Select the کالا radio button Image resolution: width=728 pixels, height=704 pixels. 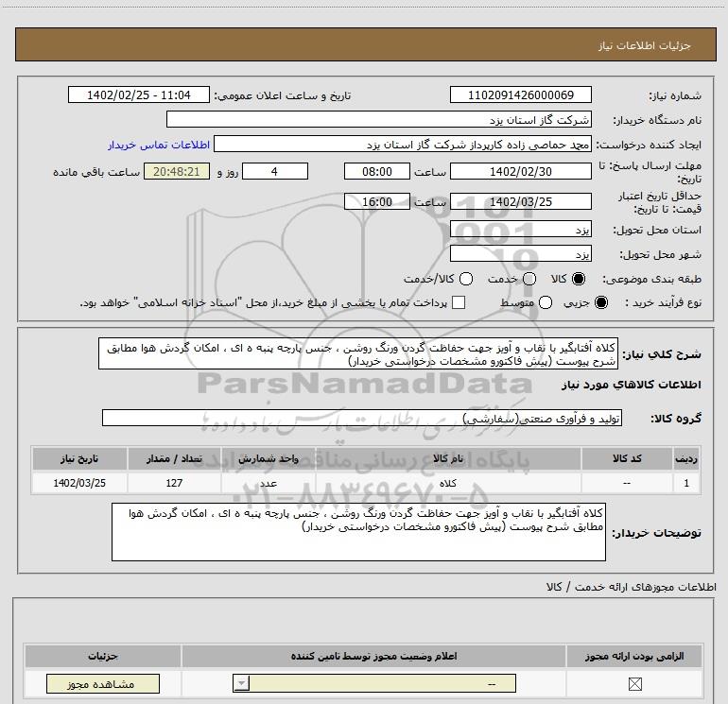pos(579,279)
